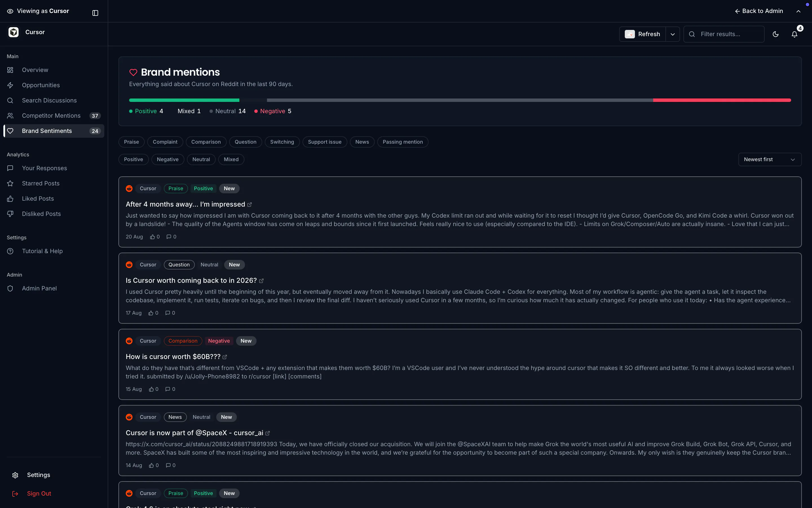Viewport: 812px width, 508px height.
Task: Open external link for 'After 4 months away' post
Action: pos(250,205)
